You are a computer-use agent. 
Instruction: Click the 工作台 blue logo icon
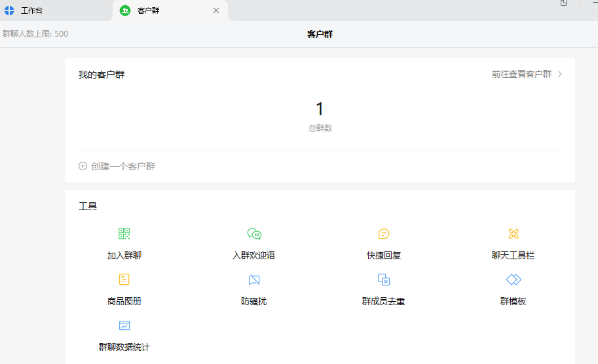(x=9, y=10)
